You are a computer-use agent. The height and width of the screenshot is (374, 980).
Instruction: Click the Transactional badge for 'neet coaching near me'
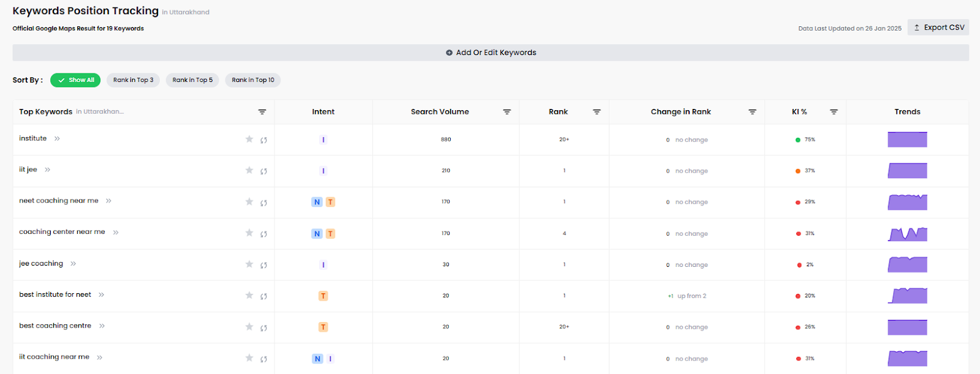pyautogui.click(x=330, y=202)
